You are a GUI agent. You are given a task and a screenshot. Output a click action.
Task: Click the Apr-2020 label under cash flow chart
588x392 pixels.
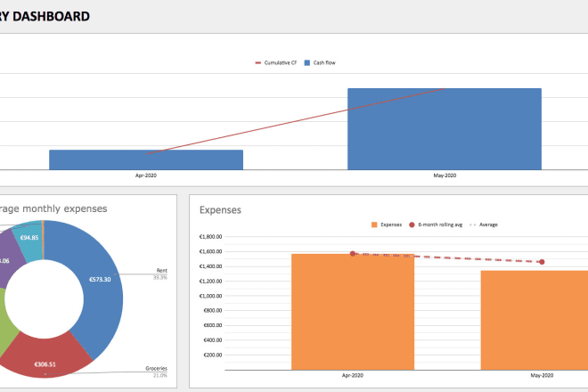[146, 176]
